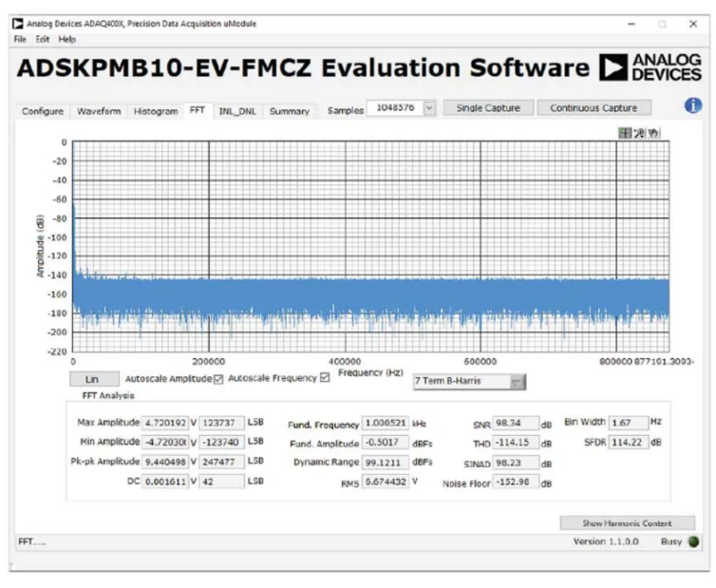Click the FFT Analysis section label

pyautogui.click(x=108, y=396)
